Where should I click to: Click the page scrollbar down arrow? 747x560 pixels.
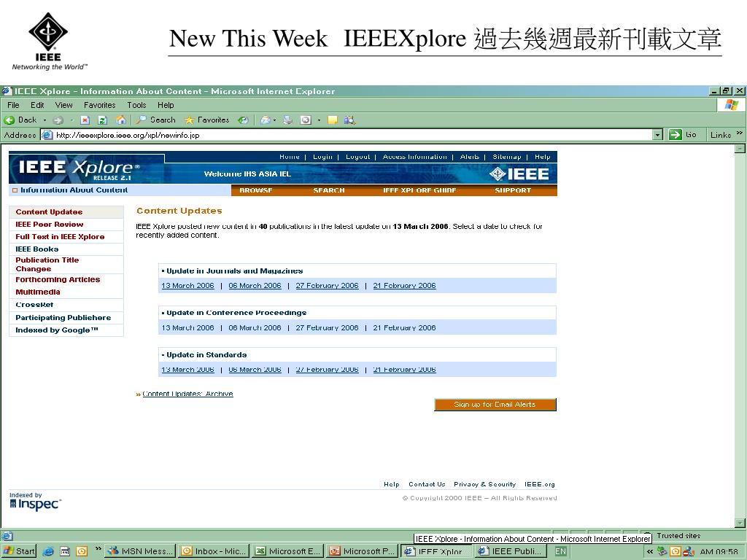click(x=740, y=523)
